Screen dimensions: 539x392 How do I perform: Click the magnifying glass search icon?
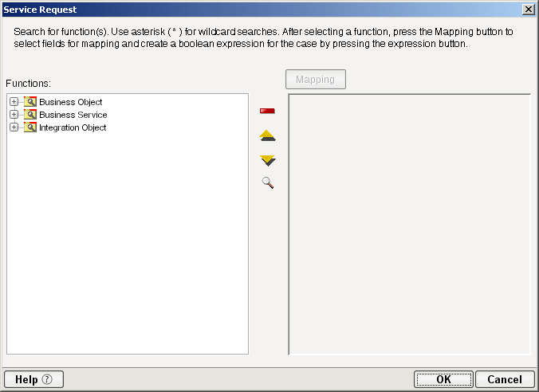click(x=268, y=182)
